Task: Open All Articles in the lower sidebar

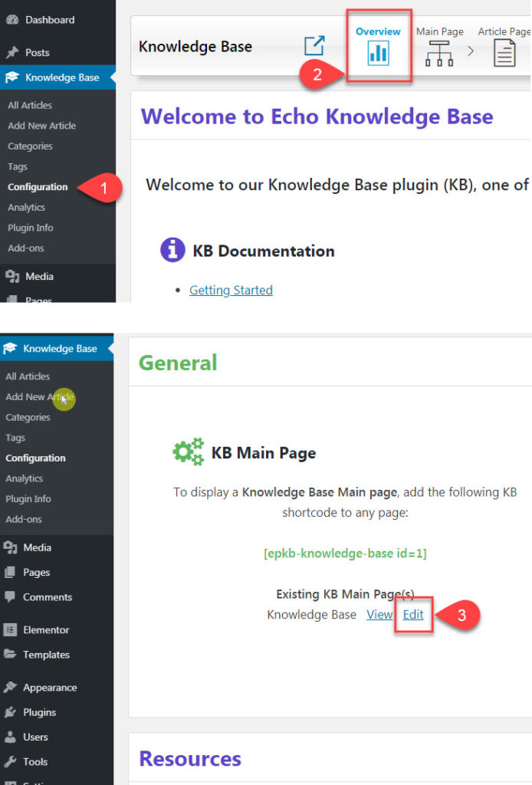Action: (28, 376)
